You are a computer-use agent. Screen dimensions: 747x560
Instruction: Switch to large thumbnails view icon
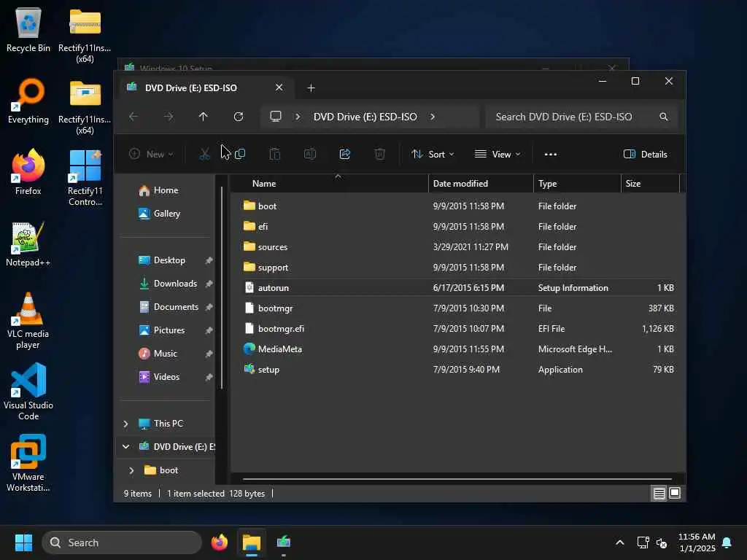click(675, 494)
